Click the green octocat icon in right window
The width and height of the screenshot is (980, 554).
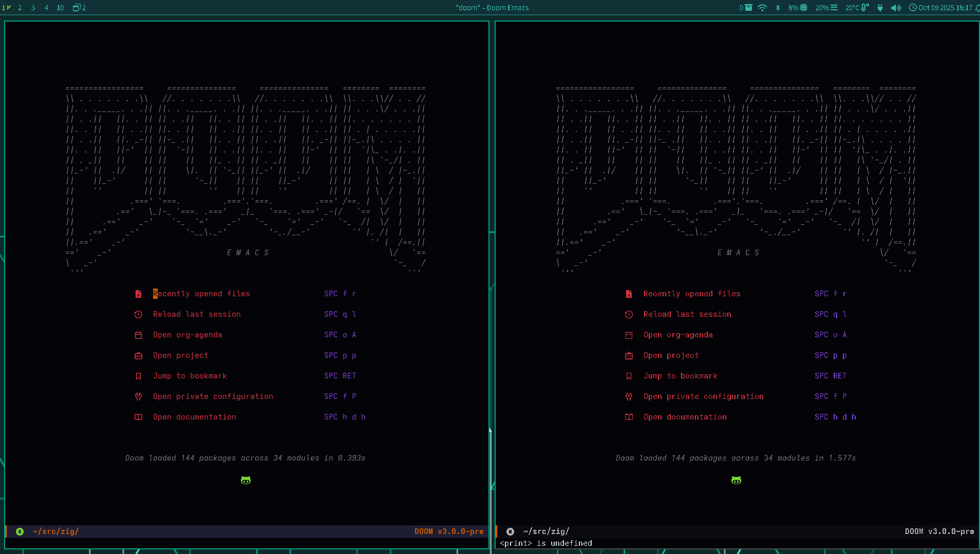(736, 480)
